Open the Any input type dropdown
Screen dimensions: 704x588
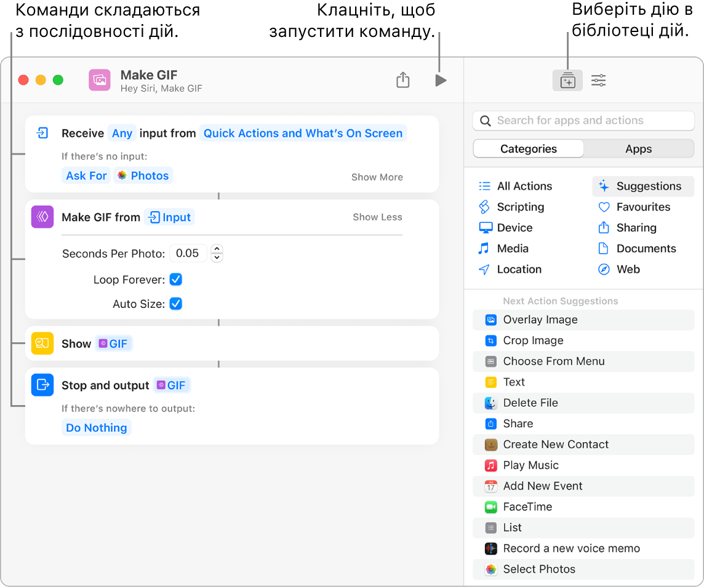(x=122, y=134)
